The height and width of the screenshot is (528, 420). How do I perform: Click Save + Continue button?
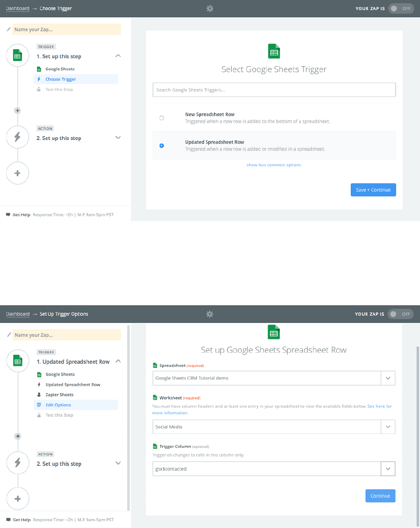(x=373, y=190)
